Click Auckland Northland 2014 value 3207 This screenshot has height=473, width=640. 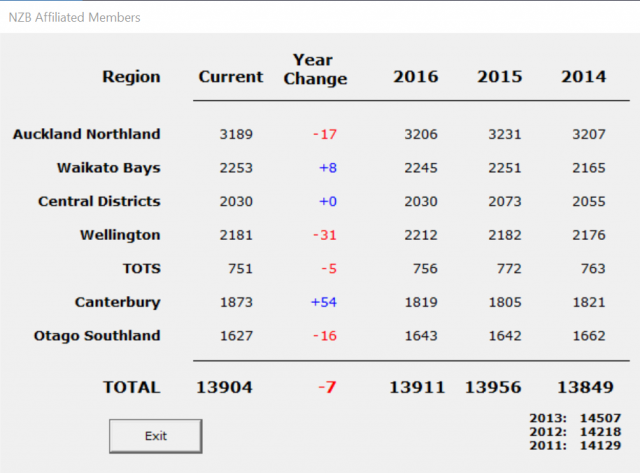pos(589,134)
